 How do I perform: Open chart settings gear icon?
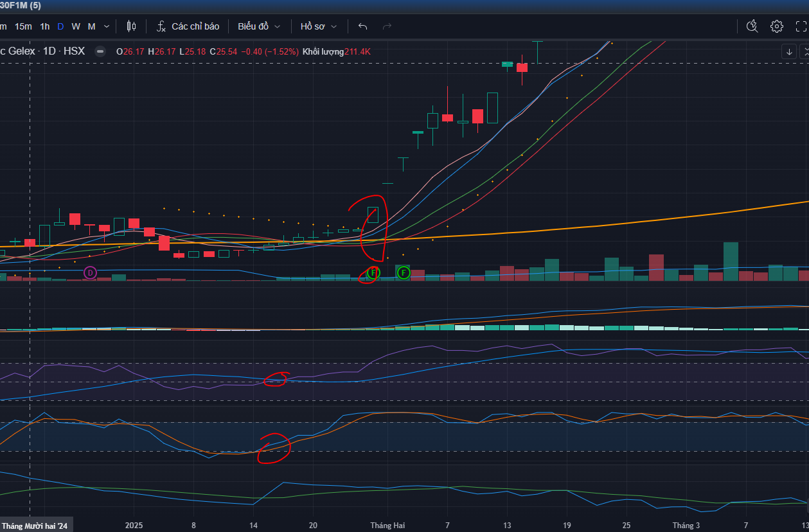[x=777, y=26]
